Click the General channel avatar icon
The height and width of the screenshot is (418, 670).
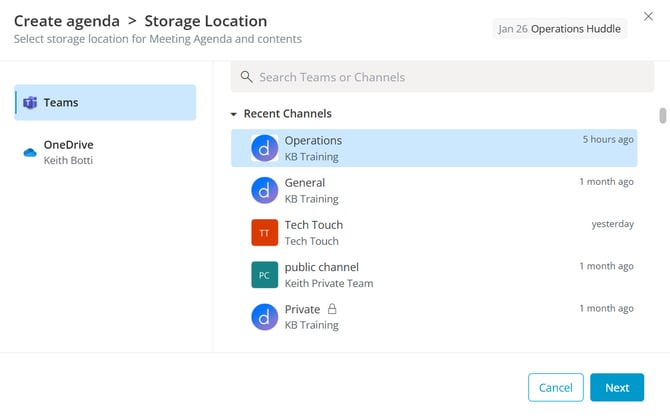(264, 190)
